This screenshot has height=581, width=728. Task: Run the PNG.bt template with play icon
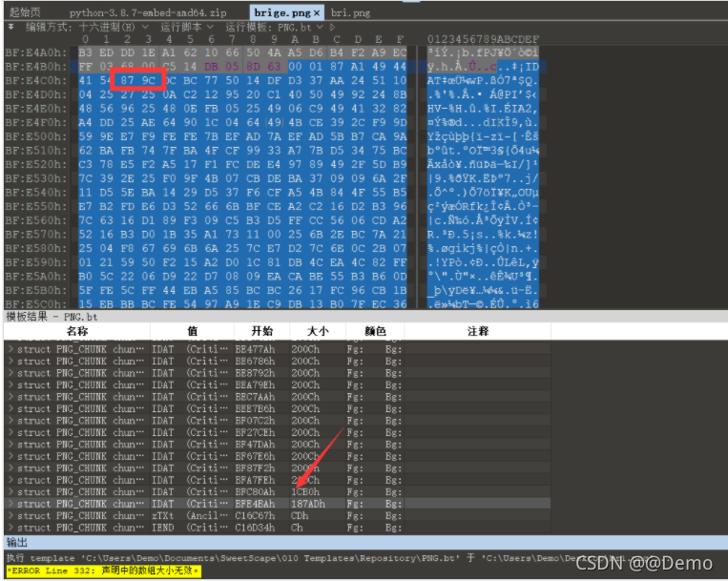[x=332, y=28]
